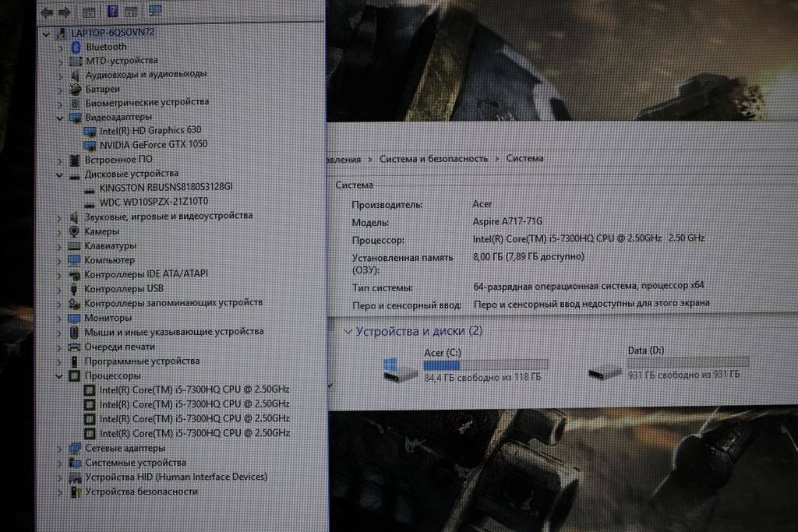Click the Acer (C:) storage usage bar

point(486,364)
